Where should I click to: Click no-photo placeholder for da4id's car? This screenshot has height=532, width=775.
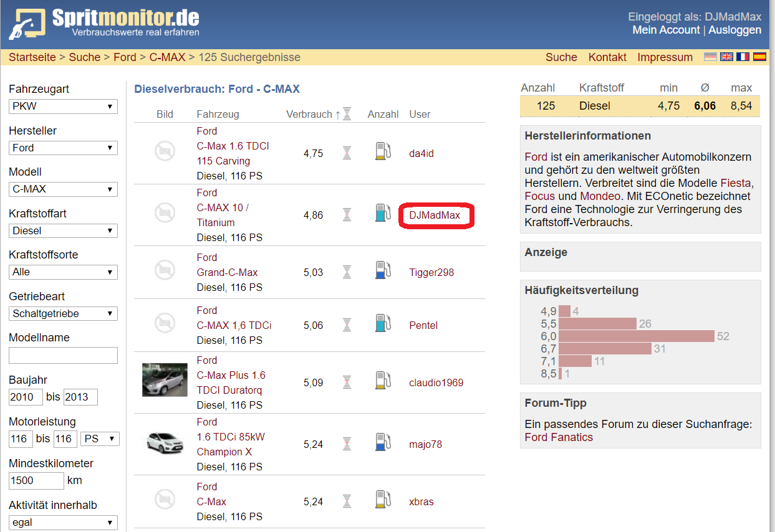[165, 151]
